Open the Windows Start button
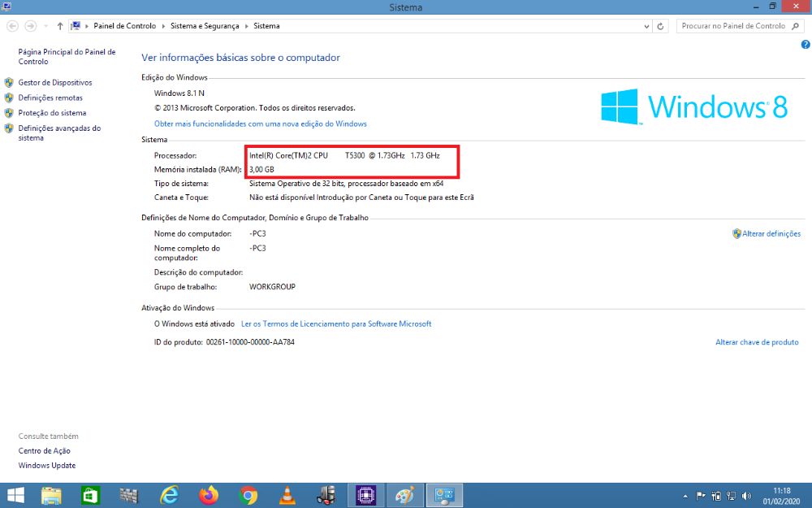Screen dimensions: 812x508 15,496
